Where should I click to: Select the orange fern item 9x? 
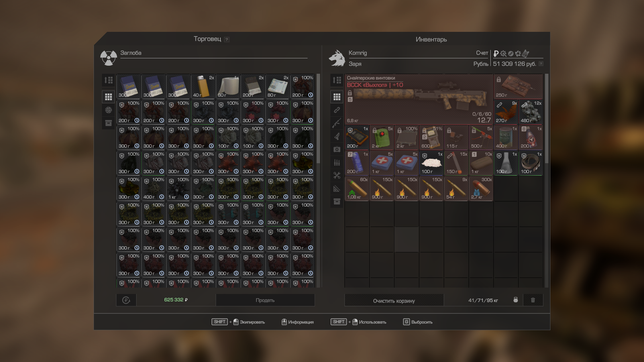506,112
